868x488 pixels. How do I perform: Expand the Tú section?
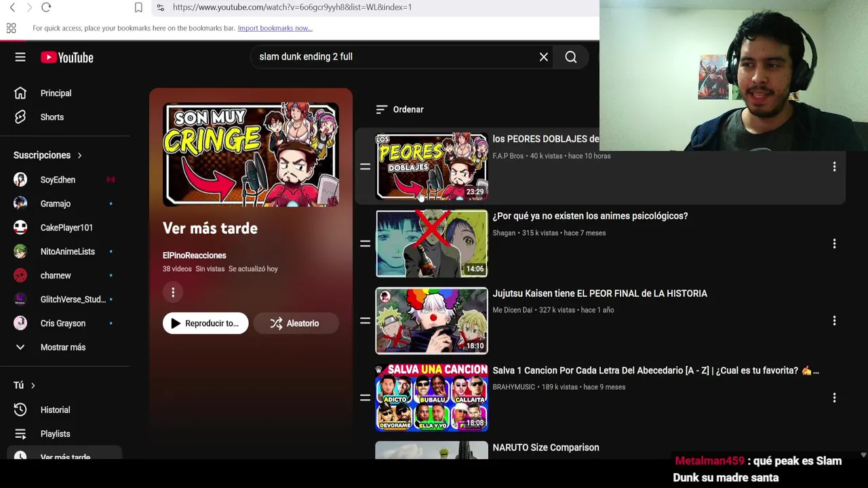point(24,385)
